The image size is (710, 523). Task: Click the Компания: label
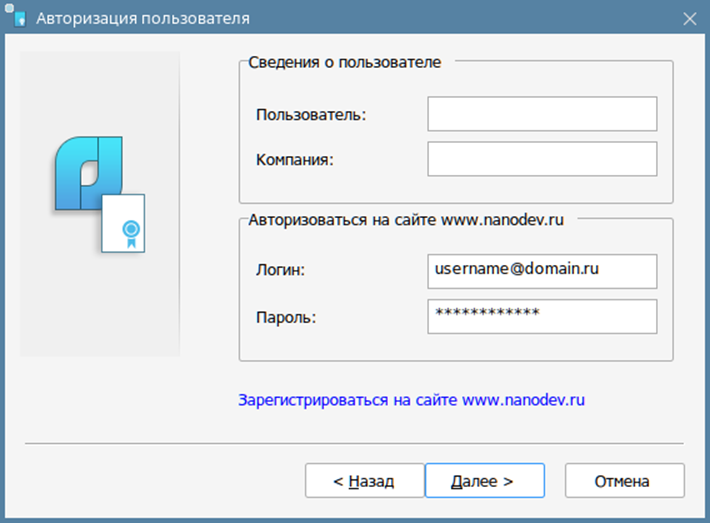295,159
